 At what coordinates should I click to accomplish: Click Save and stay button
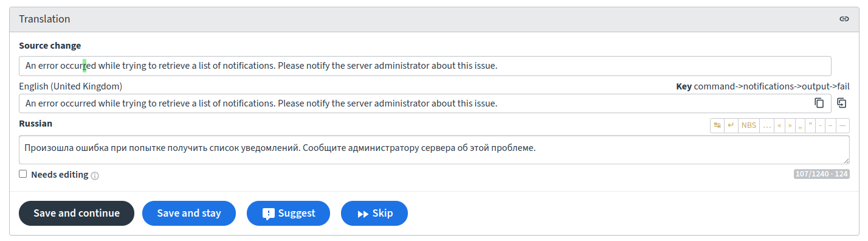(189, 213)
